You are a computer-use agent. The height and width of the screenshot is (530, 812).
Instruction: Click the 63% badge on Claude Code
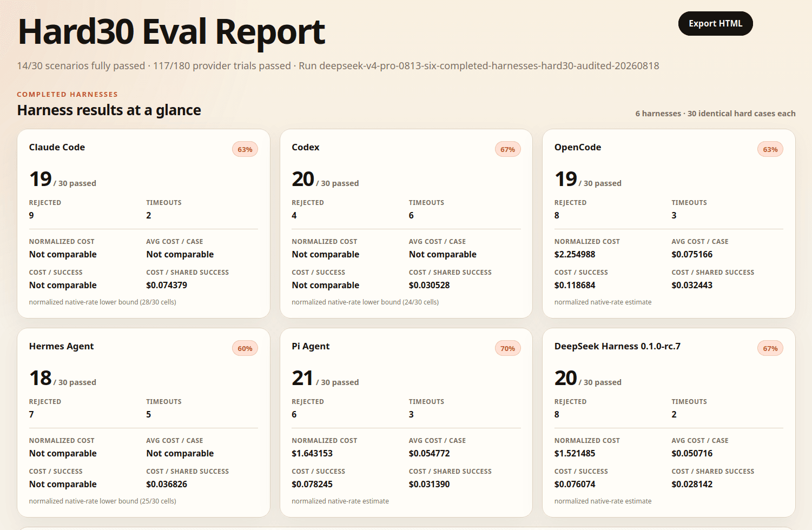[x=245, y=149]
